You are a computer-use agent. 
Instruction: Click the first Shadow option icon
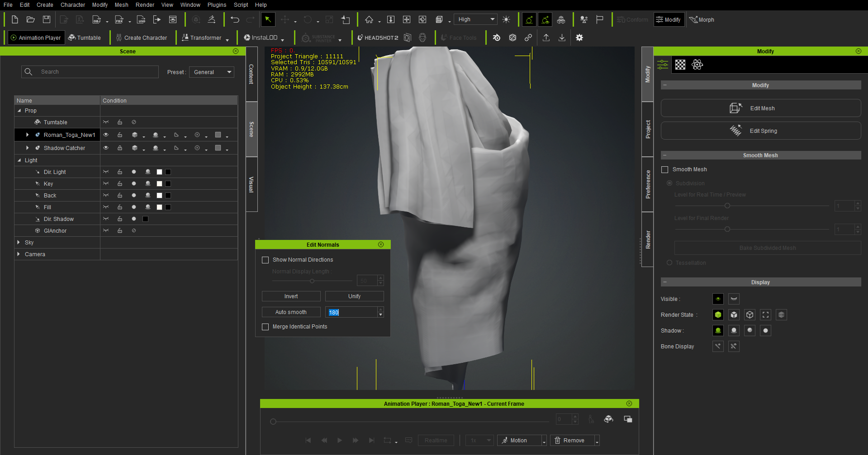pyautogui.click(x=718, y=331)
